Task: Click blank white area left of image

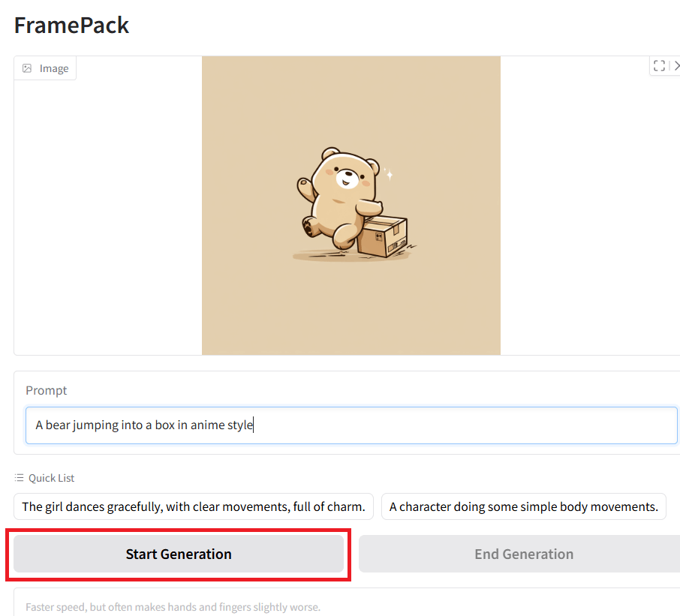Action: pos(108,217)
